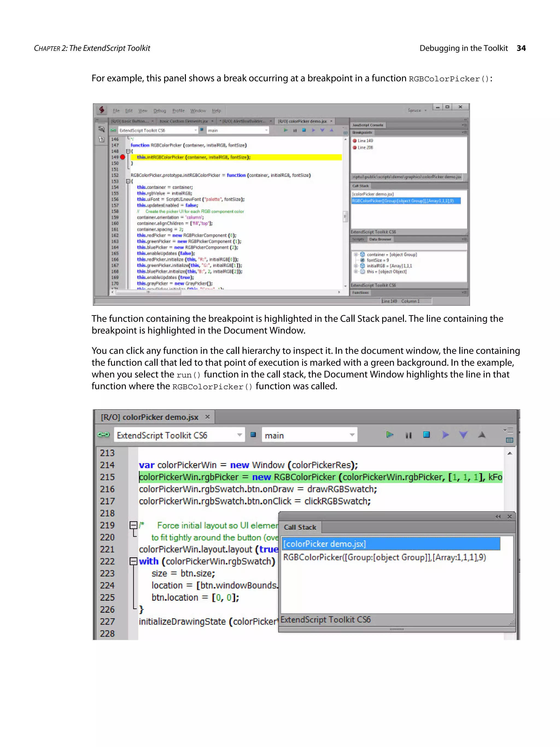Expand the initialRGB = [Array] tree node
The height and width of the screenshot is (747, 560).
[x=356, y=266]
